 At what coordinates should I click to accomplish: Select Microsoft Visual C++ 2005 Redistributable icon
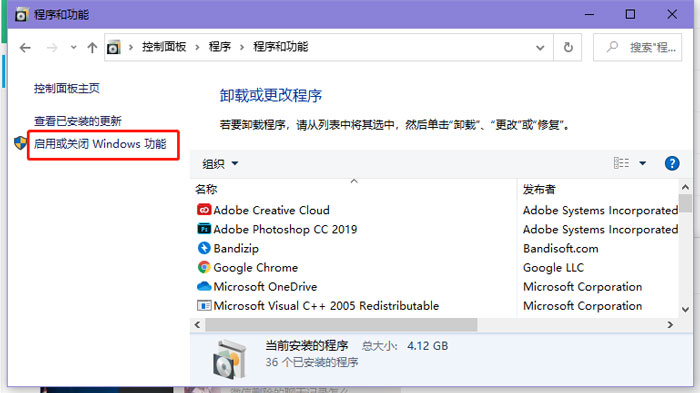(x=204, y=305)
